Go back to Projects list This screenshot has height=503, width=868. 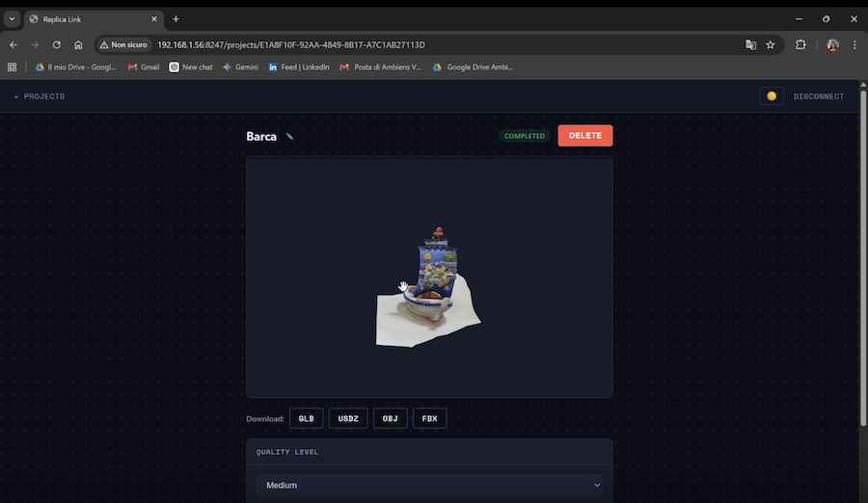click(40, 96)
